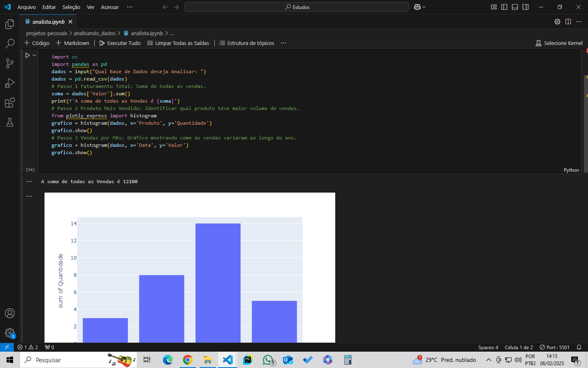The width and height of the screenshot is (588, 368).
Task: Change cell language mode Python
Action: tap(571, 170)
